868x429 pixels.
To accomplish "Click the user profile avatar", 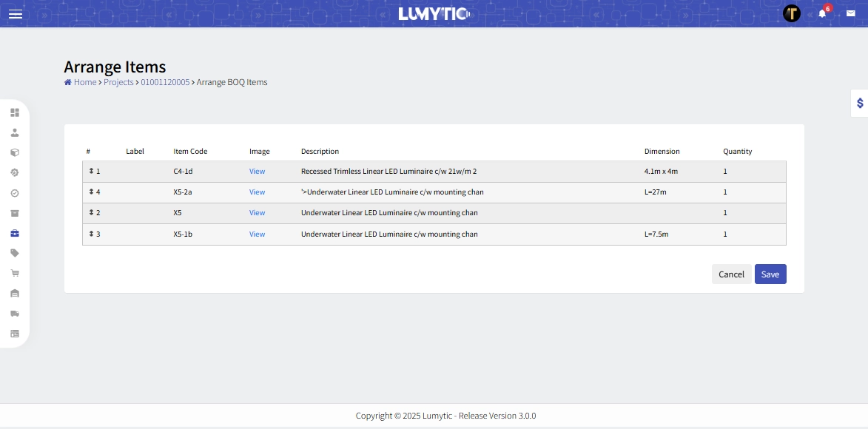I will tap(792, 13).
